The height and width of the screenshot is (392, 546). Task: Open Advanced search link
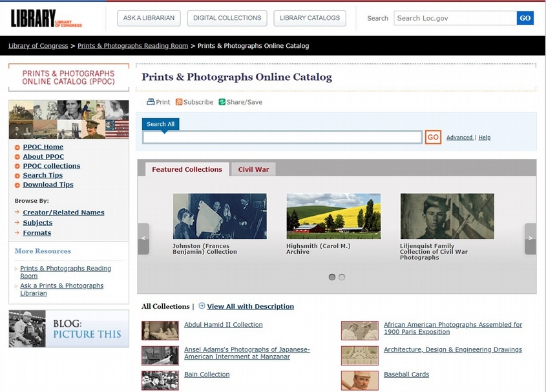point(459,138)
